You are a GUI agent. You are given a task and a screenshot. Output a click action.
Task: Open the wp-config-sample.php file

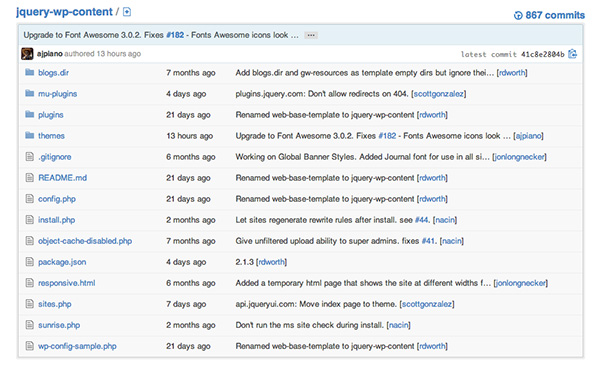(x=77, y=346)
